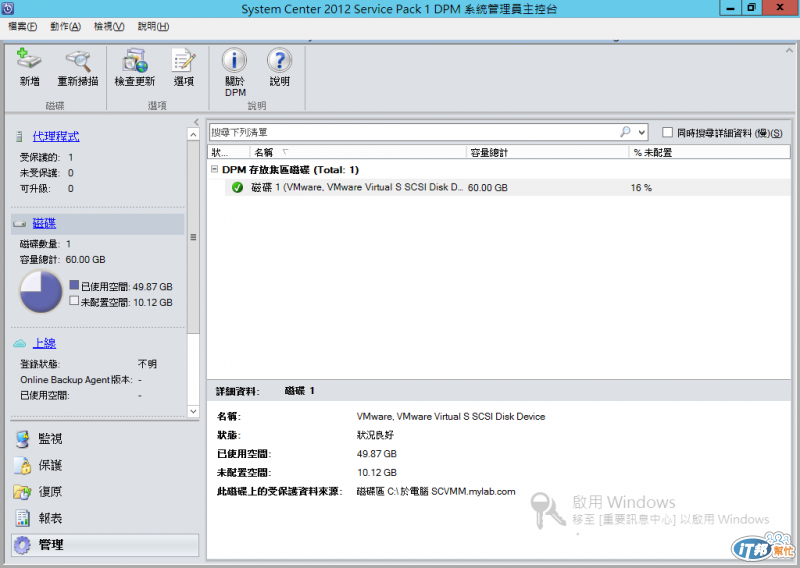
Task: Click the search magnifier icon in search box
Action: coord(625,132)
